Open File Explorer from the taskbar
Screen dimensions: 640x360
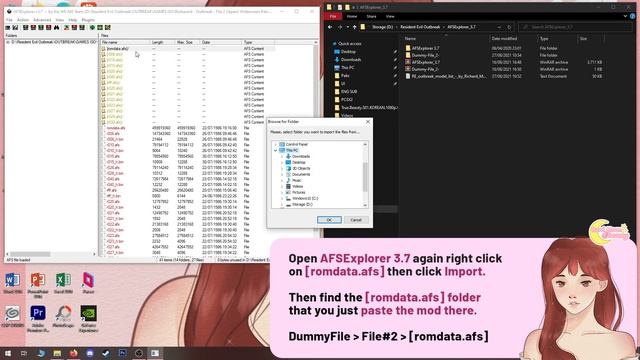click(x=57, y=353)
